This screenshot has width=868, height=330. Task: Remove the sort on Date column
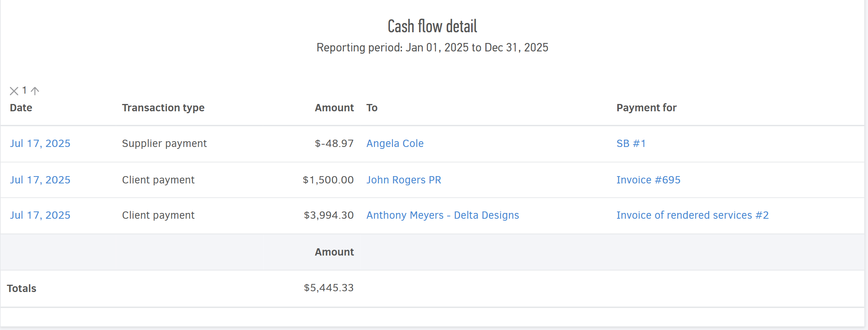click(14, 91)
